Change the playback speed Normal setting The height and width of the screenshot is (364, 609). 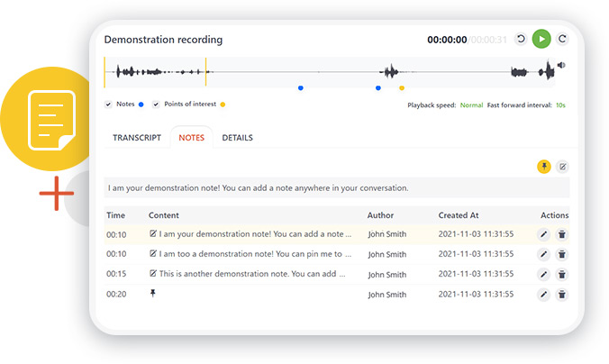tap(471, 105)
